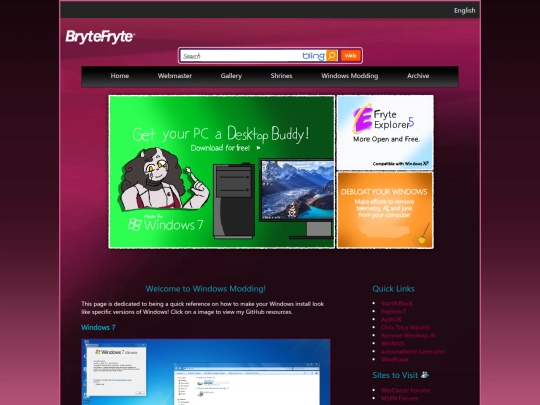Screen dimensions: 540x405
Task: Open the Webmaster menu item
Action: (x=175, y=76)
